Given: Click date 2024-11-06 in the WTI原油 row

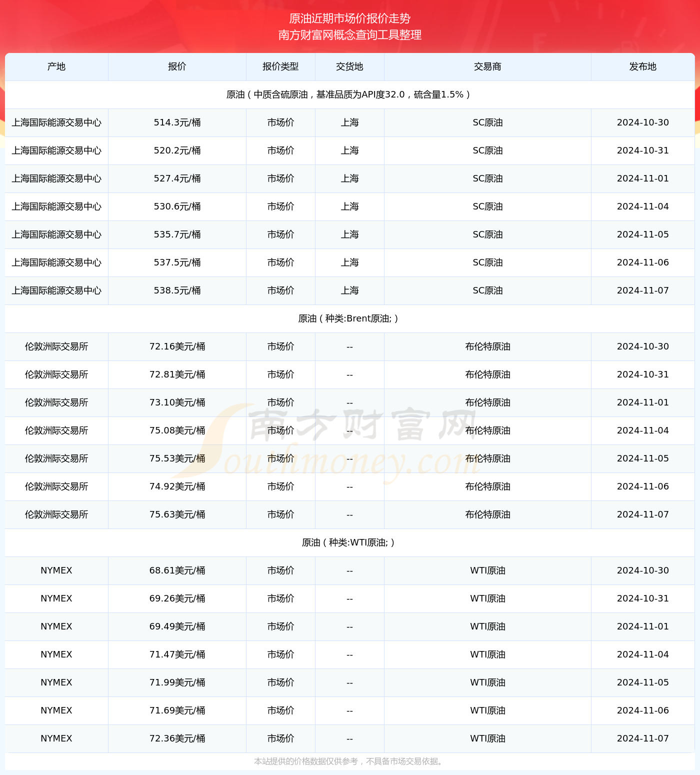Looking at the screenshot, I should coord(643,711).
